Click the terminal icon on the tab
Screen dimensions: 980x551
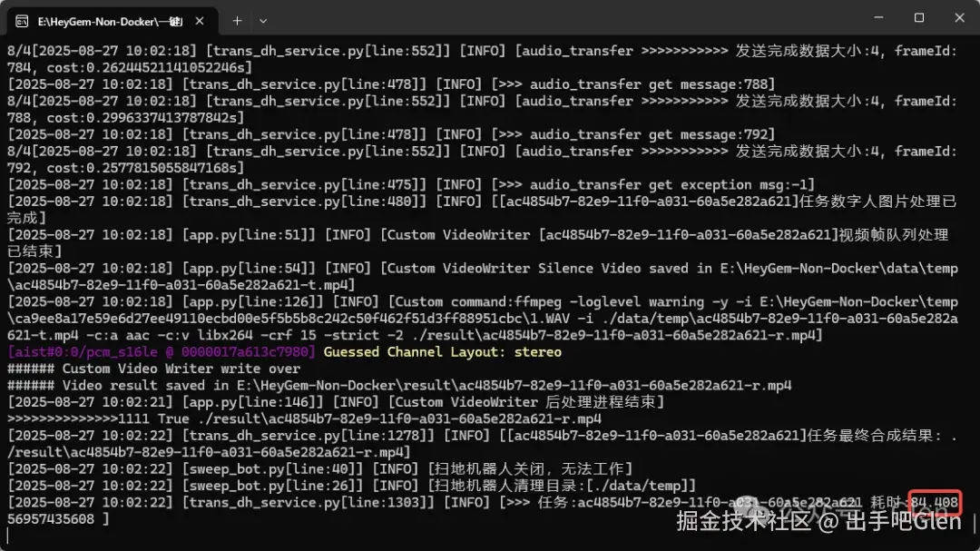pyautogui.click(x=22, y=21)
